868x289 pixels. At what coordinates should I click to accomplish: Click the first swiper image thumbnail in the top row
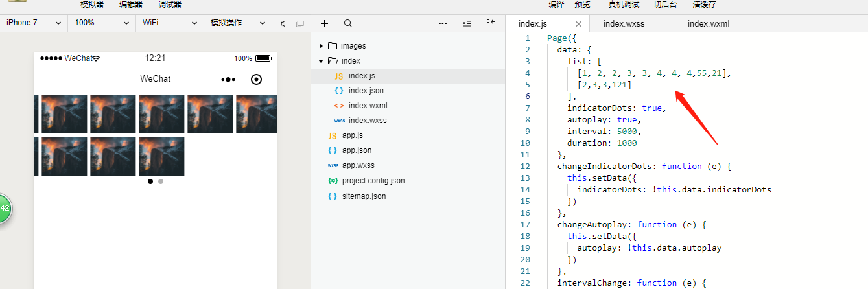64,114
